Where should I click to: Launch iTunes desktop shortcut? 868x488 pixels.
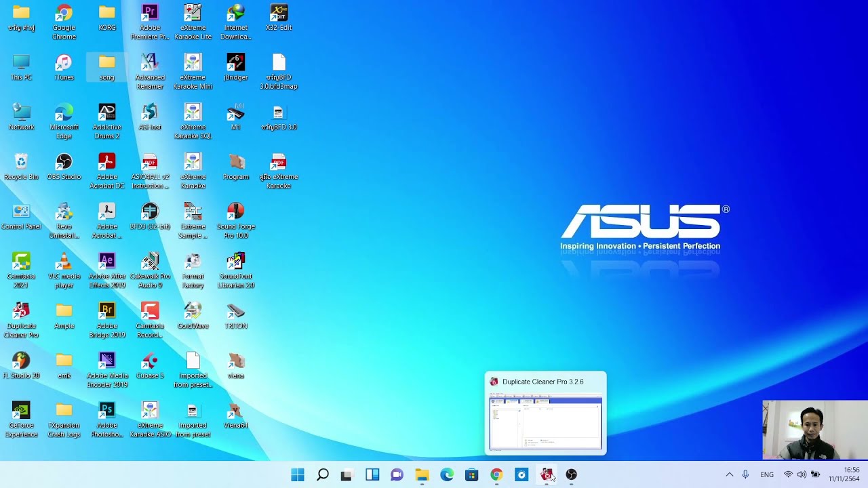[64, 67]
